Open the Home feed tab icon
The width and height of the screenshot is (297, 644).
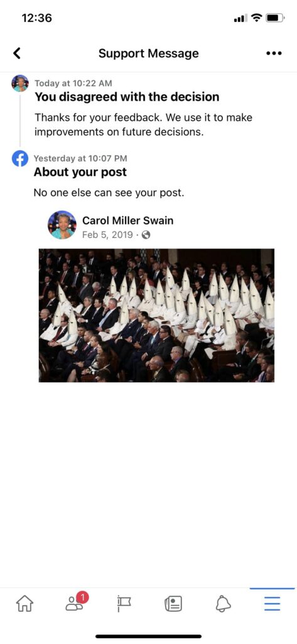click(24, 603)
